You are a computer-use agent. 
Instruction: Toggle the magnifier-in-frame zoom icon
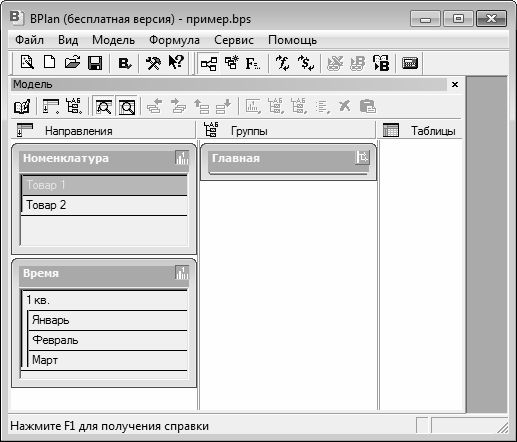pyautogui.click(x=127, y=107)
